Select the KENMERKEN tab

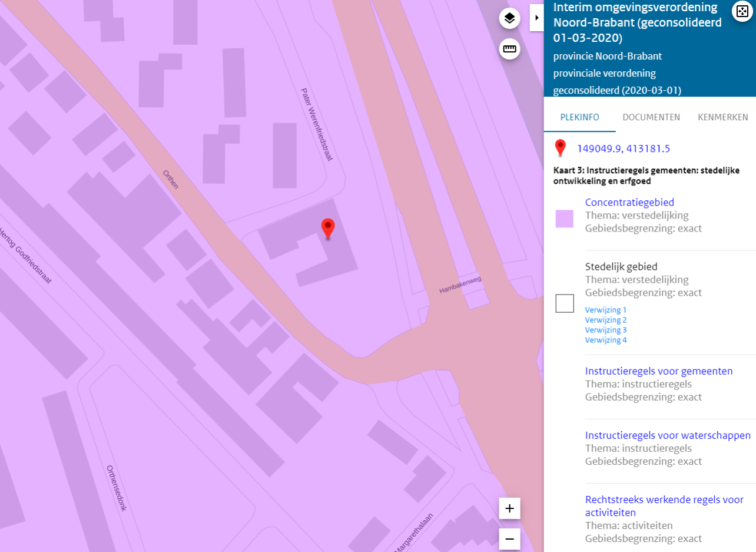click(723, 117)
